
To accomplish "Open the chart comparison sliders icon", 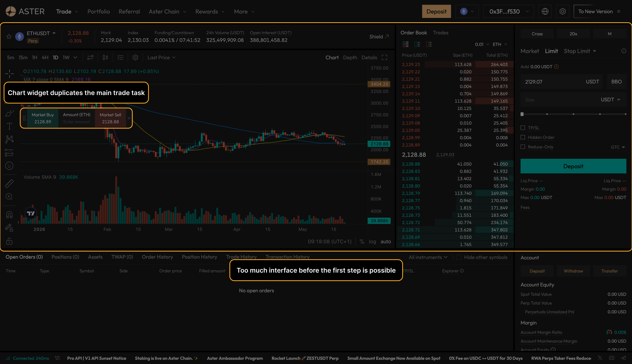I will pyautogui.click(x=90, y=57).
